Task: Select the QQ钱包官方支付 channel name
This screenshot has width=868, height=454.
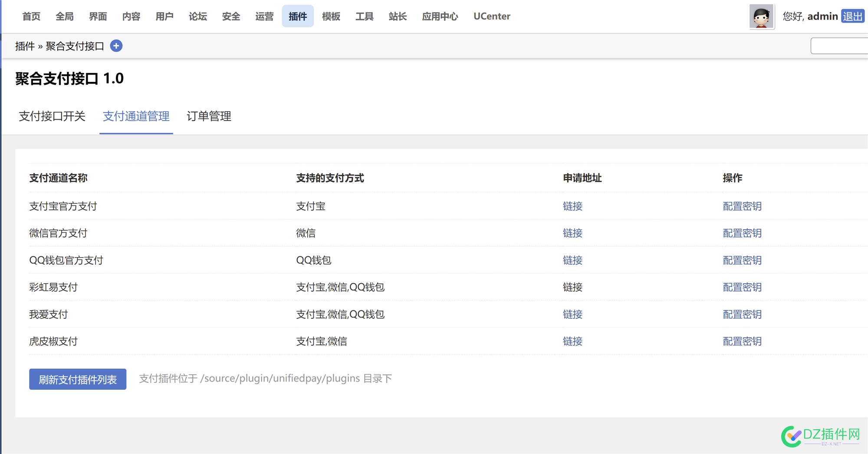Action: (66, 260)
